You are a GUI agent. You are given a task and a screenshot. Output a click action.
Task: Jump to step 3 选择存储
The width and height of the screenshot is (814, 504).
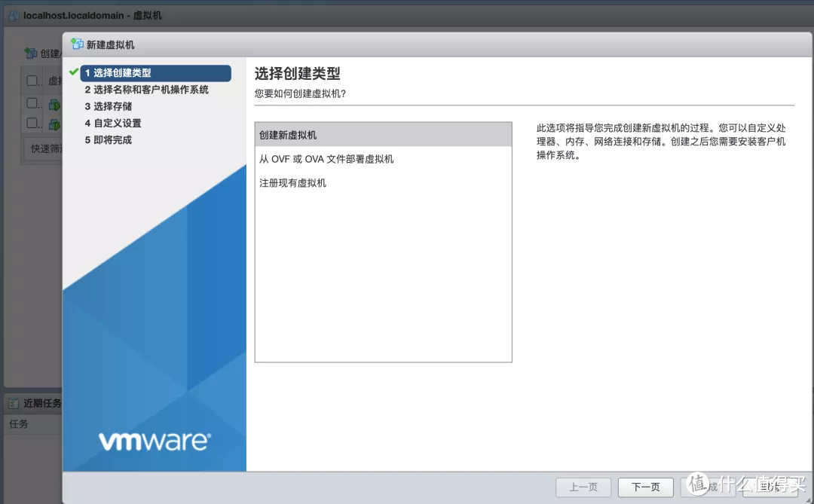(x=108, y=106)
